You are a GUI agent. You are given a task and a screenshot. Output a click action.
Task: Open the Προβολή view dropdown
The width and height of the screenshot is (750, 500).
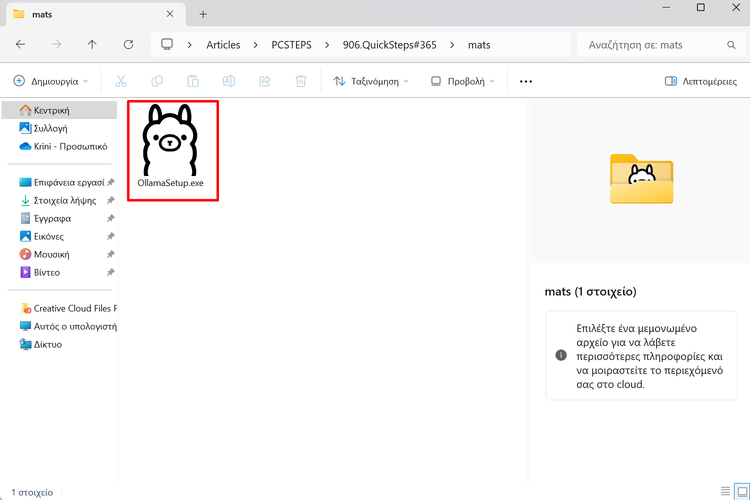(x=463, y=81)
